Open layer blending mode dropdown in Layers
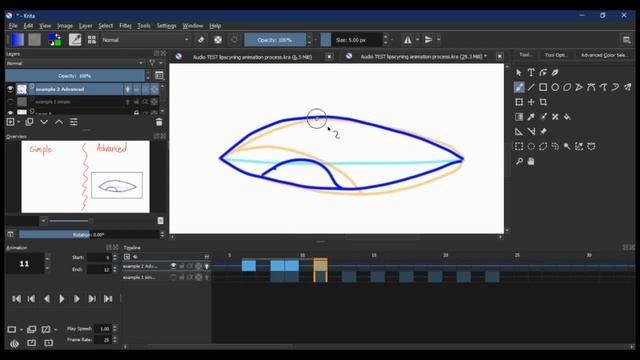This screenshot has width=640, height=360. pos(75,63)
